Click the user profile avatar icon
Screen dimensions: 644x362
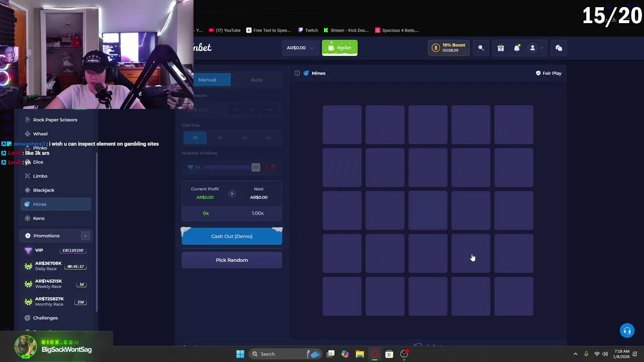point(532,48)
